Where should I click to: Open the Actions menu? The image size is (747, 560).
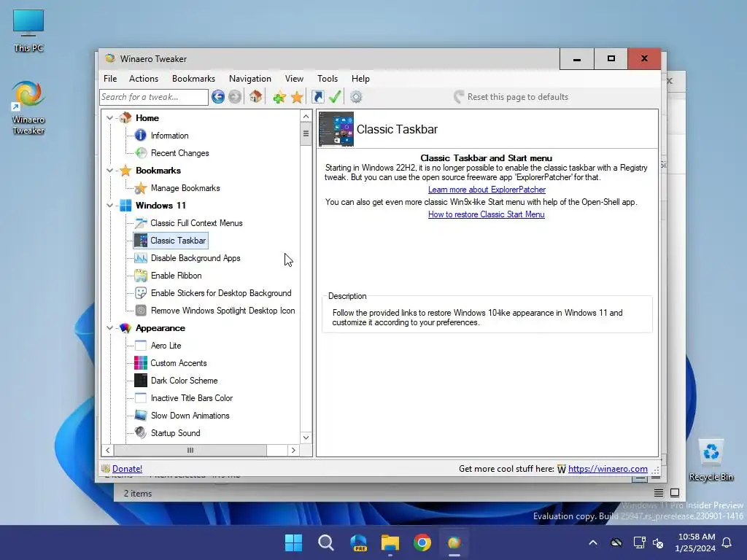pos(144,79)
